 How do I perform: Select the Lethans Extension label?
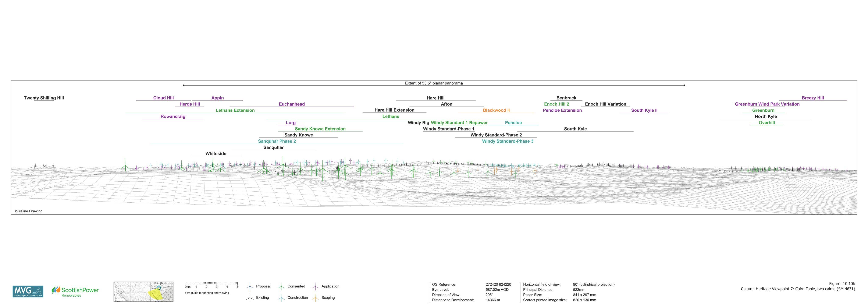point(235,110)
